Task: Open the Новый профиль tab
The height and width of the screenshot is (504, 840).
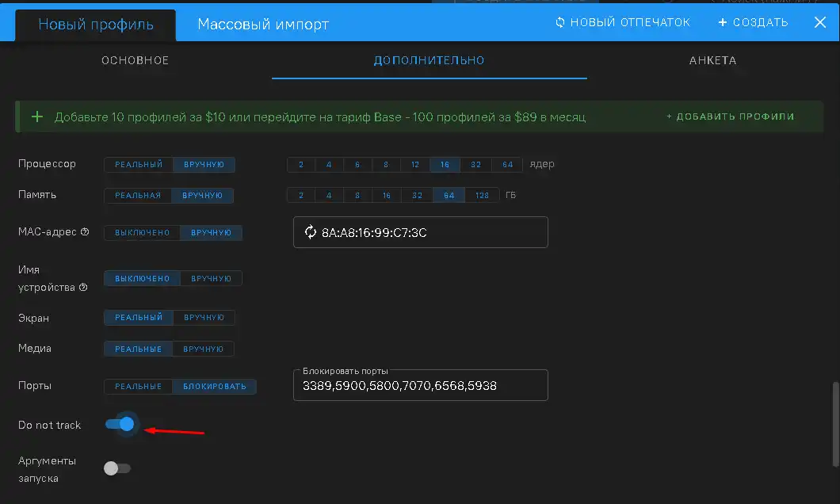Action: tap(95, 24)
